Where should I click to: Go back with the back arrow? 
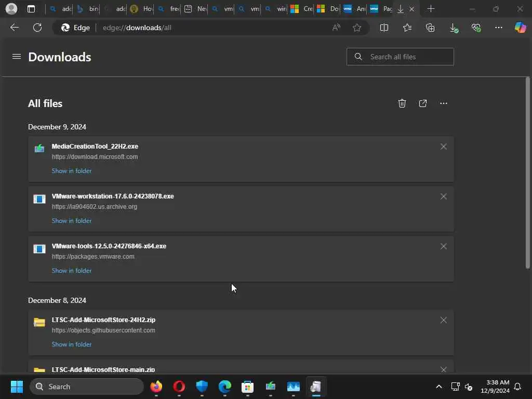click(x=14, y=28)
